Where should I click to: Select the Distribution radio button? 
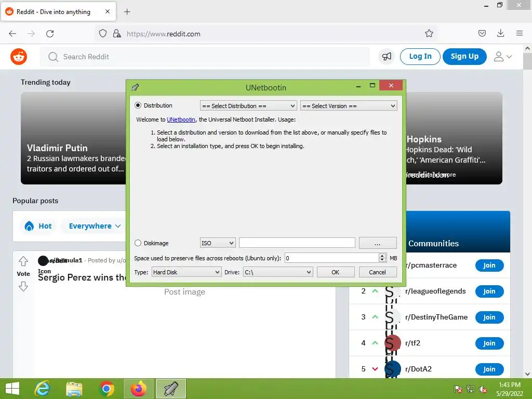(138, 105)
